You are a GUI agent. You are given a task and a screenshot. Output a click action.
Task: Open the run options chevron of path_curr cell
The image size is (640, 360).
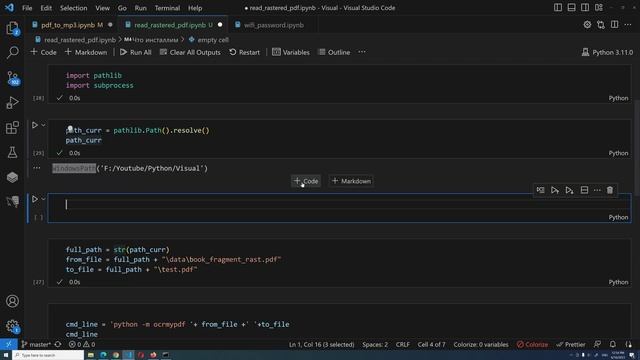coord(43,125)
